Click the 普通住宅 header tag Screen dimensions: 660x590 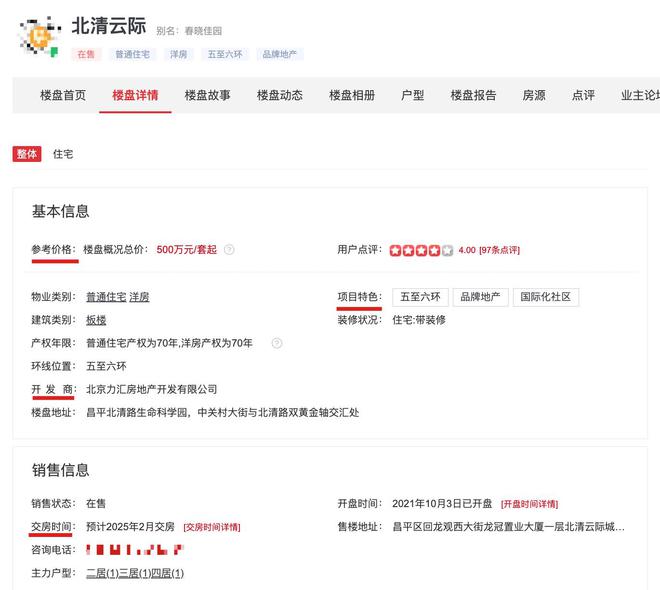coord(133,54)
